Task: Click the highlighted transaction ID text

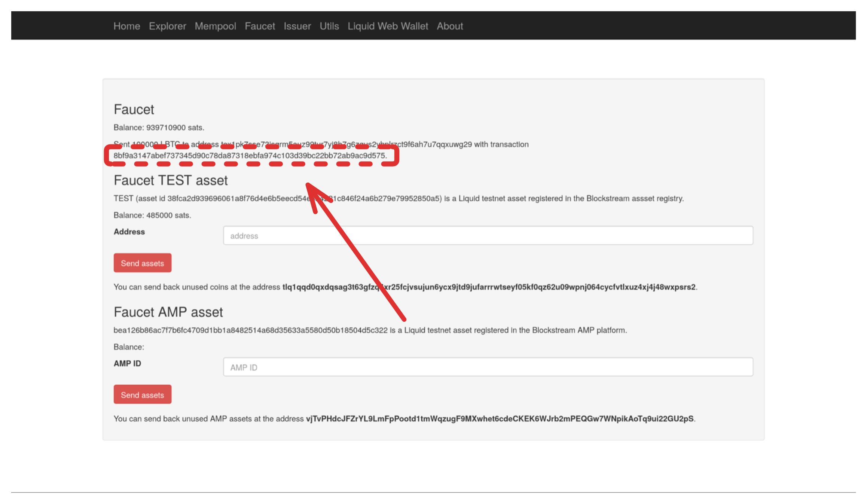Action: point(250,156)
